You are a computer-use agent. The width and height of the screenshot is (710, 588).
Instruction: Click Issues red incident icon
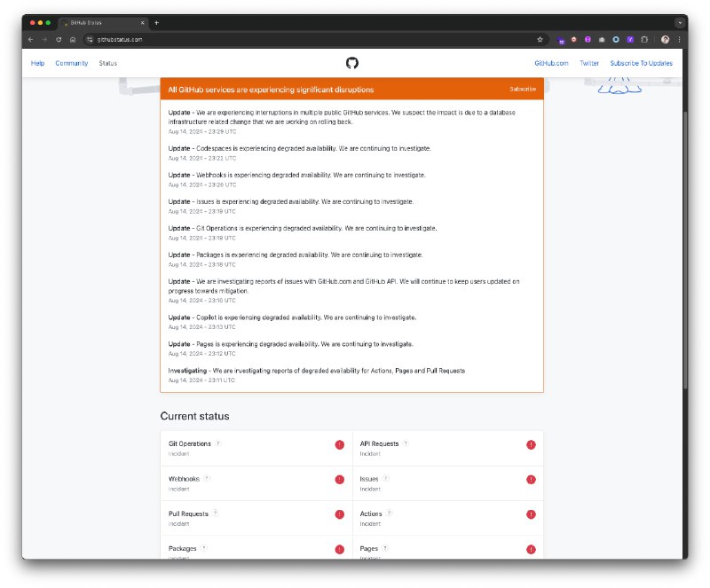[531, 480]
